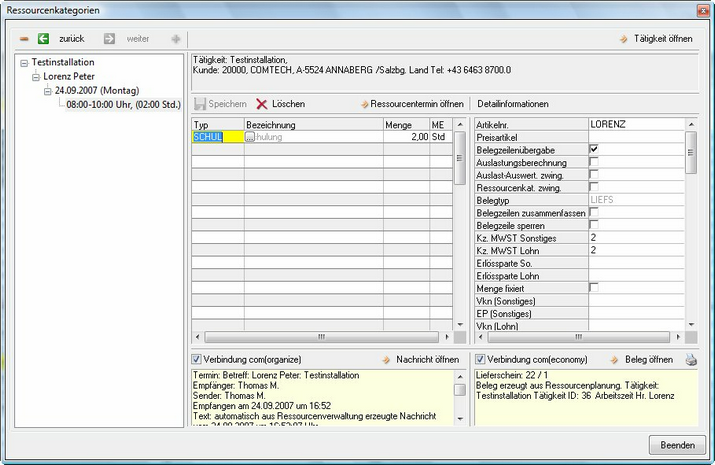715x465 pixels.
Task: Click the ellipsis button in Bezeichnung cell
Action: [250, 137]
